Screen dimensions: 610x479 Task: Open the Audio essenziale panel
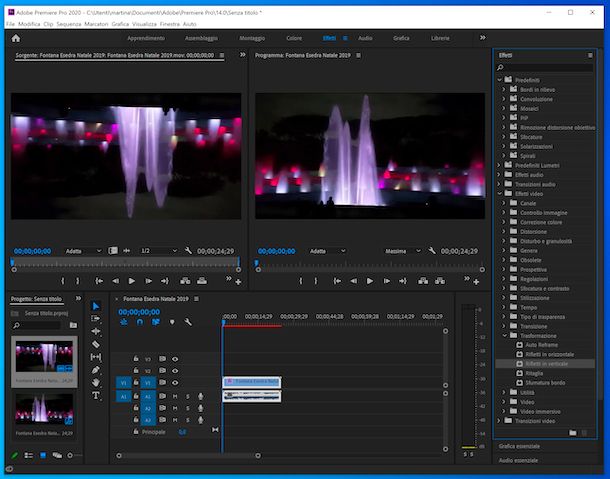[519, 460]
